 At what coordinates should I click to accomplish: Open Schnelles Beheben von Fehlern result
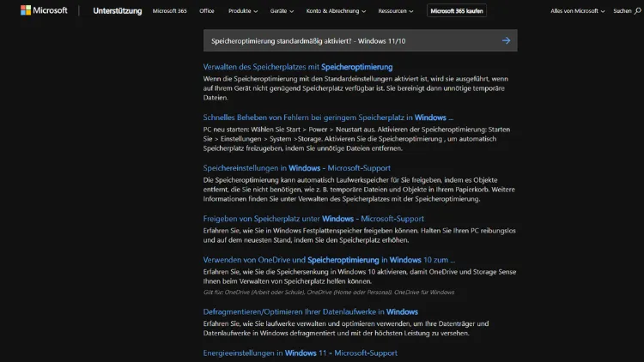click(x=328, y=118)
